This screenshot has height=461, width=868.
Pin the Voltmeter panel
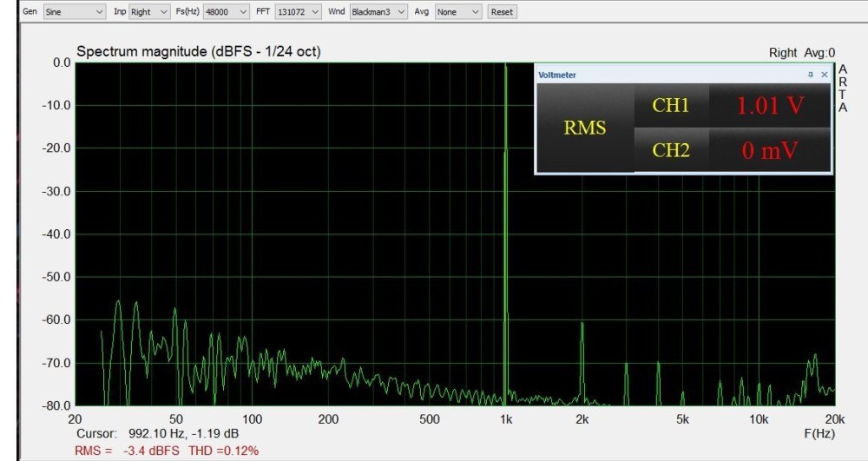[810, 76]
